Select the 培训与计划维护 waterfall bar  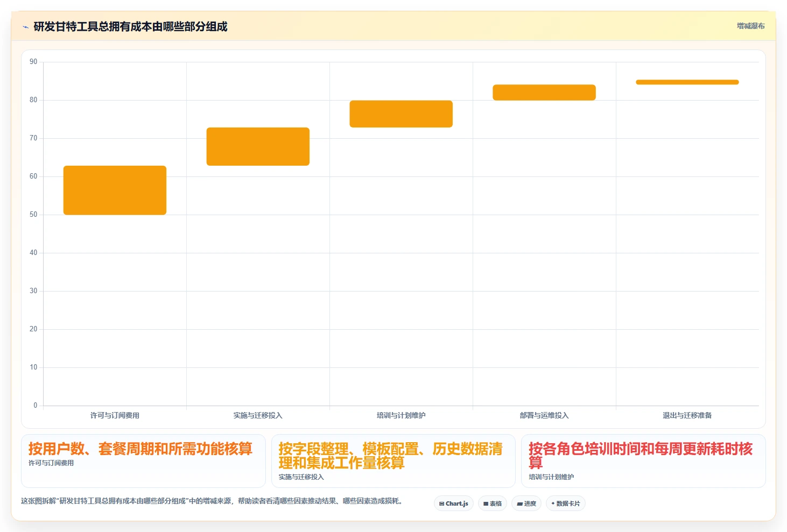pos(401,114)
